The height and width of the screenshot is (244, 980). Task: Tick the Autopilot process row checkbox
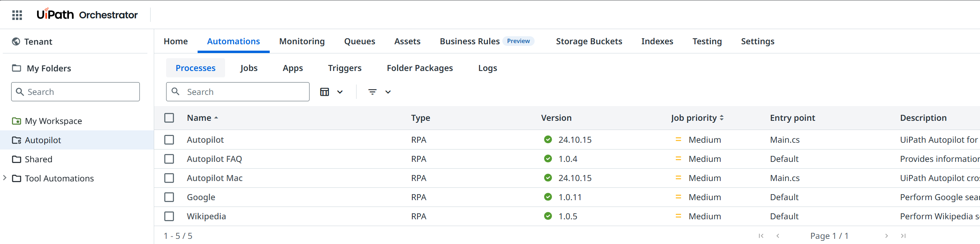[x=169, y=140]
